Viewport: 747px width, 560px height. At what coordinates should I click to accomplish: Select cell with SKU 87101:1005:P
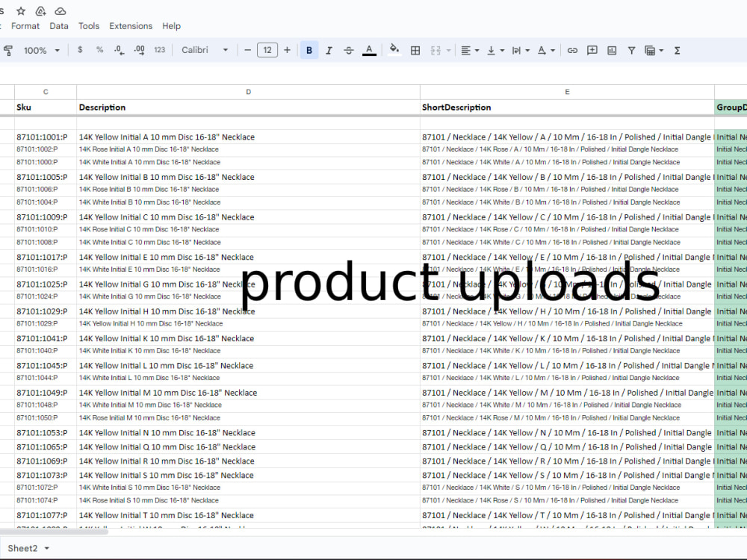pyautogui.click(x=46, y=177)
